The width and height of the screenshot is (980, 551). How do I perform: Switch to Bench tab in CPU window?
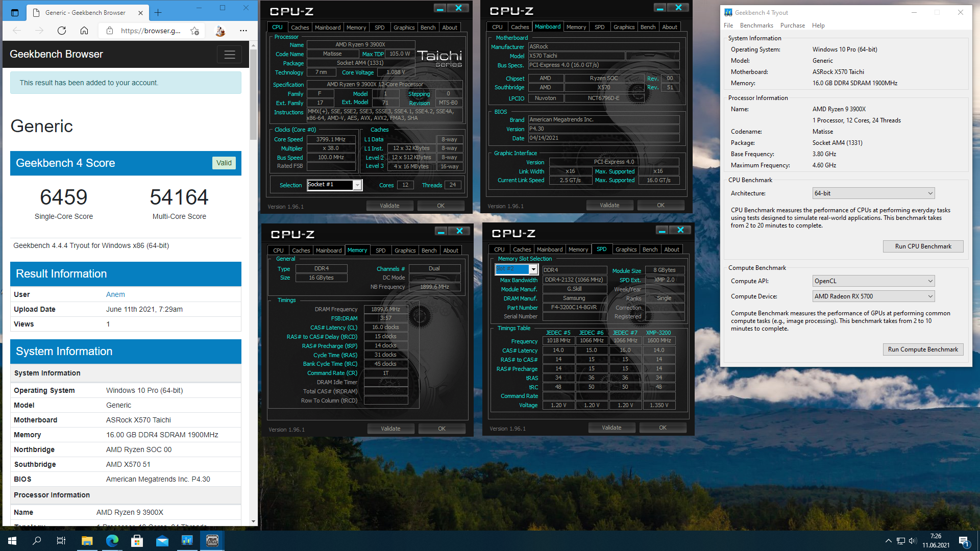tap(428, 28)
